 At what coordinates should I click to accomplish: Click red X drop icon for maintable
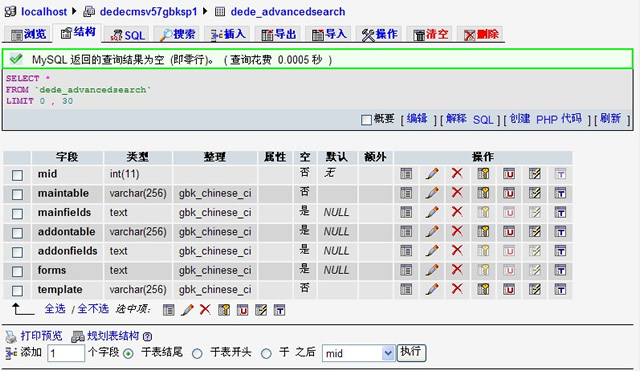pyautogui.click(x=457, y=193)
